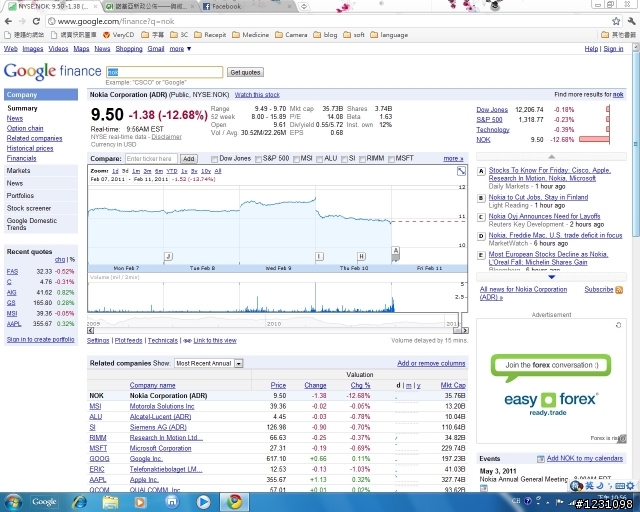Viewport: 640px width, 512px height.
Task: Click Sign in at top right
Action: tap(613, 49)
